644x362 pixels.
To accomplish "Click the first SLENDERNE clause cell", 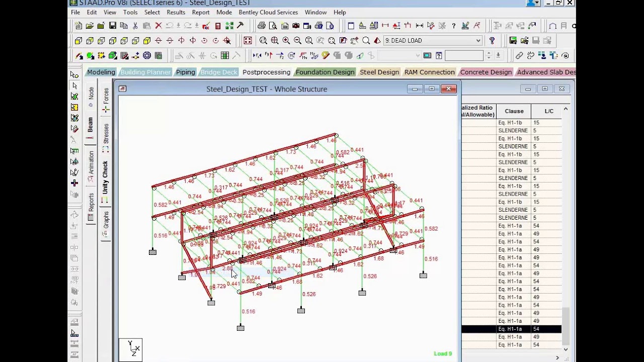I will pyautogui.click(x=514, y=131).
